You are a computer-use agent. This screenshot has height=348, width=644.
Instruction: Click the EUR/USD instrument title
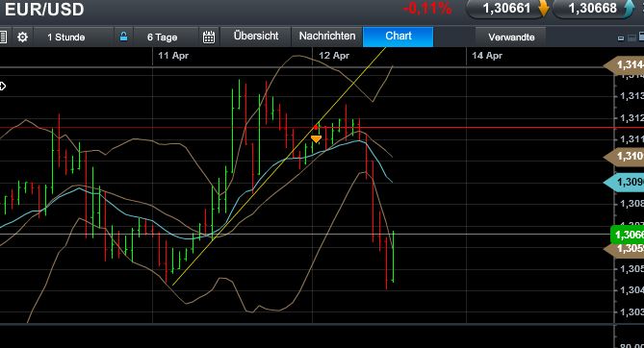tap(44, 10)
